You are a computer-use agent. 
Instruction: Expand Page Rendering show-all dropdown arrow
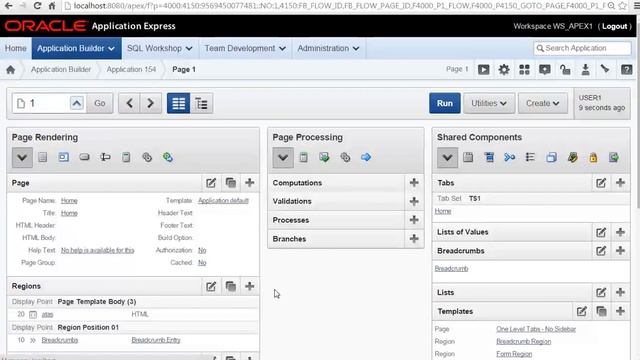(x=22, y=158)
